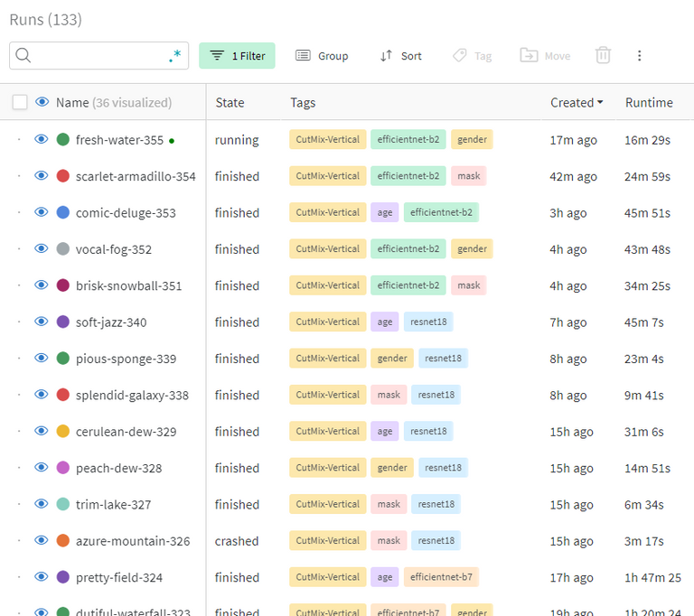Open the splendid-galaxy-338 run
Screen dimensions: 694x616
click(132, 396)
